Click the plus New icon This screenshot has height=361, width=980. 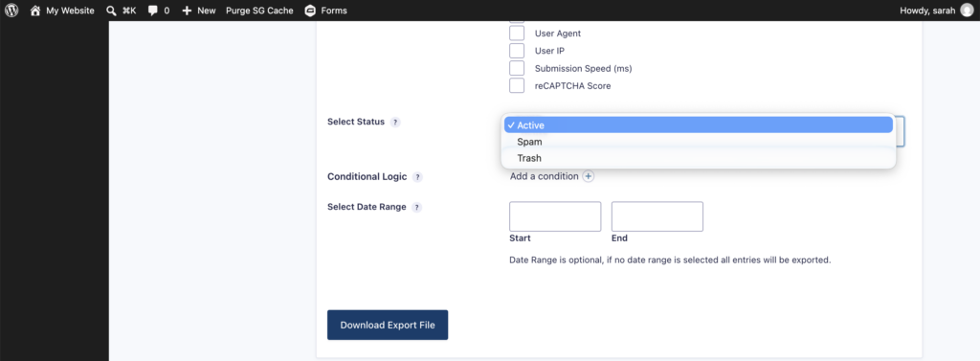click(187, 11)
